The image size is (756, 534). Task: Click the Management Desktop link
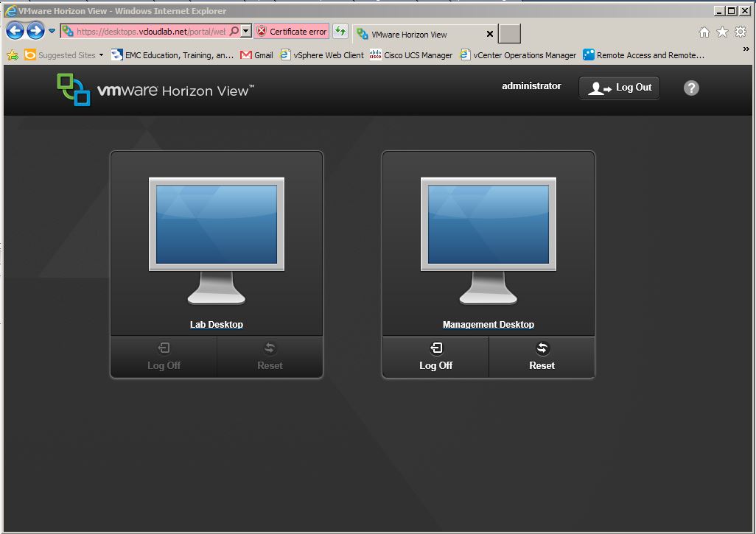tap(489, 324)
